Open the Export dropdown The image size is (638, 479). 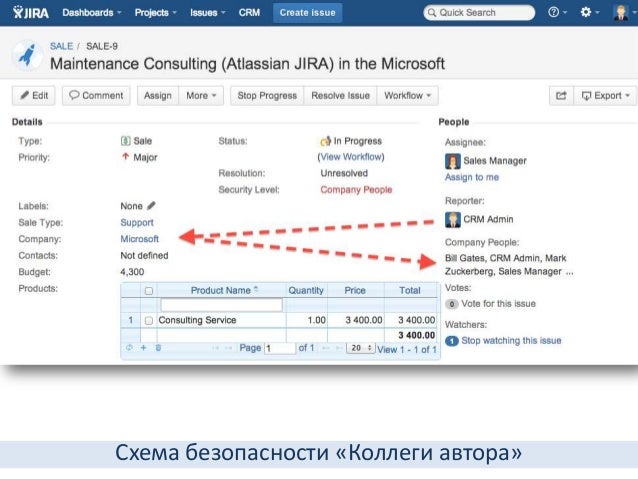(605, 96)
